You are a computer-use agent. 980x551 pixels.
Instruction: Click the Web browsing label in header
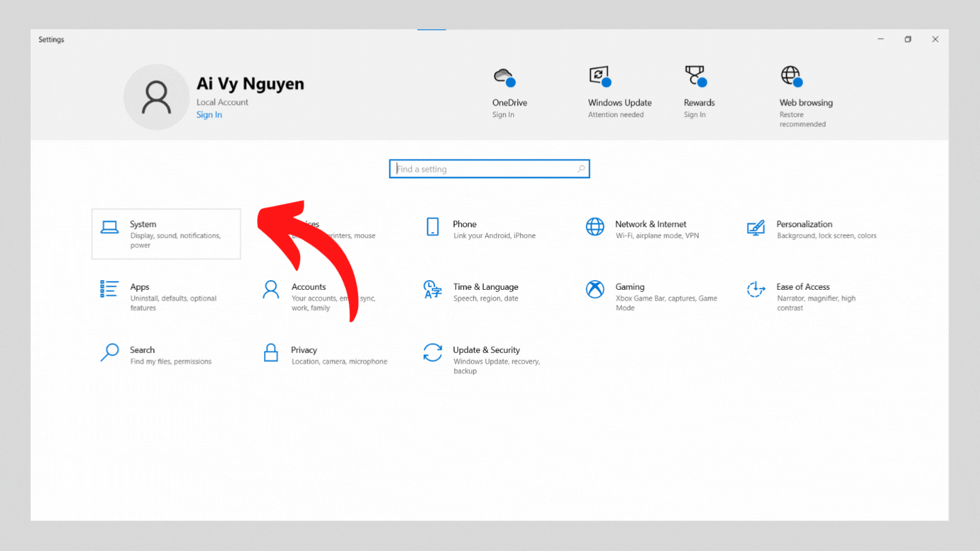tap(806, 103)
